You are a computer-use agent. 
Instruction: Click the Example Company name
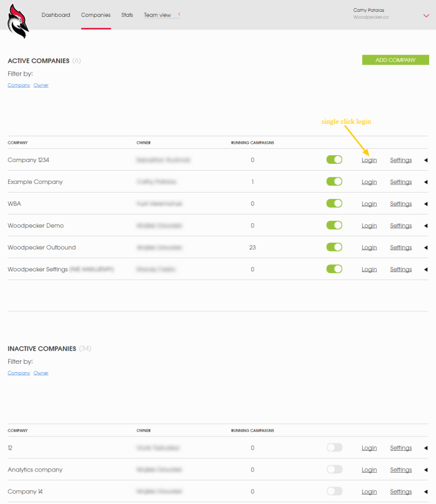[x=35, y=181]
